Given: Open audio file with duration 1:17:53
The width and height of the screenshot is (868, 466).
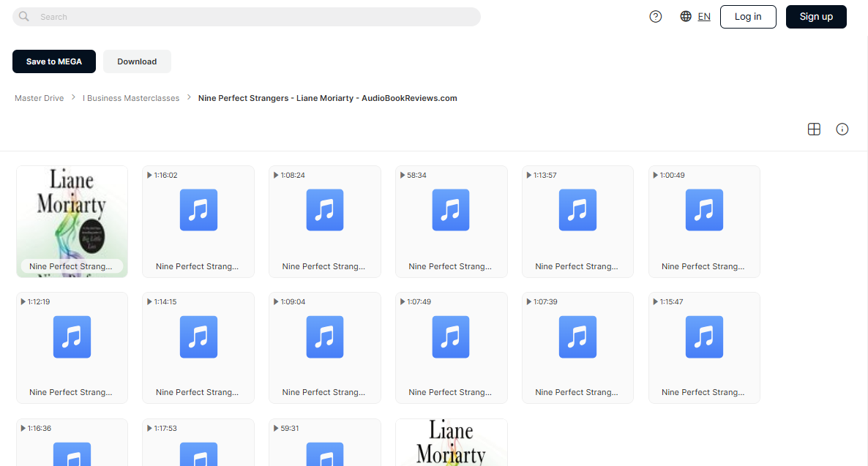Looking at the screenshot, I should (198, 442).
